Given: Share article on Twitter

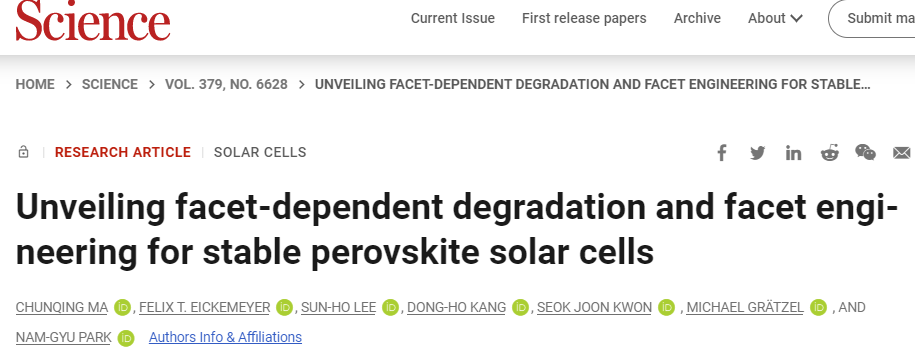Looking at the screenshot, I should click(x=757, y=153).
